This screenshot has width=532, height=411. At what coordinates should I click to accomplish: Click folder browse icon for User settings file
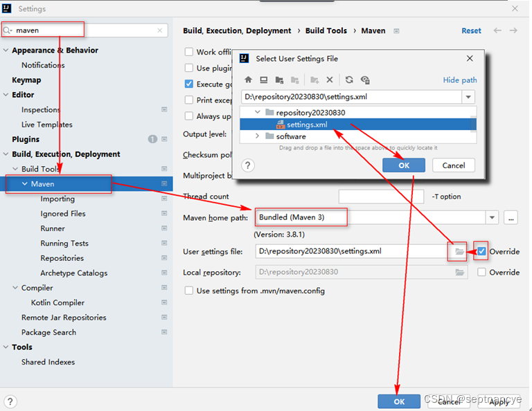[x=459, y=251]
